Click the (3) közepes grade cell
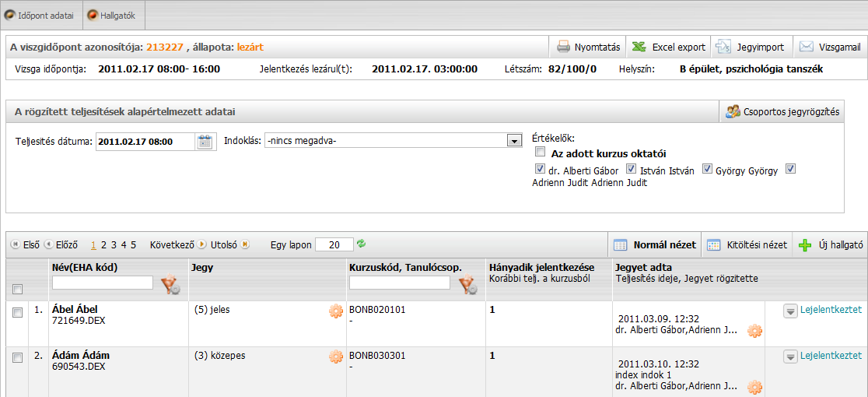Image resolution: width=868 pixels, height=397 pixels. [x=220, y=356]
